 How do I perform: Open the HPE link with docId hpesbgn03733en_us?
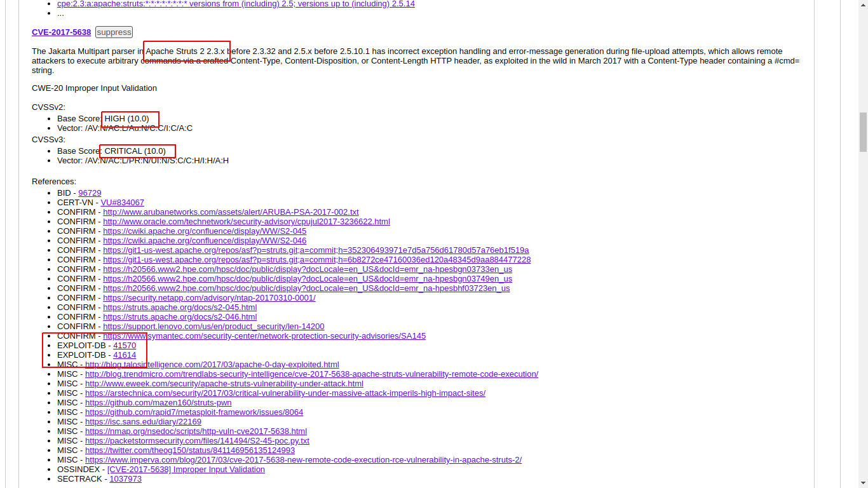tap(308, 269)
